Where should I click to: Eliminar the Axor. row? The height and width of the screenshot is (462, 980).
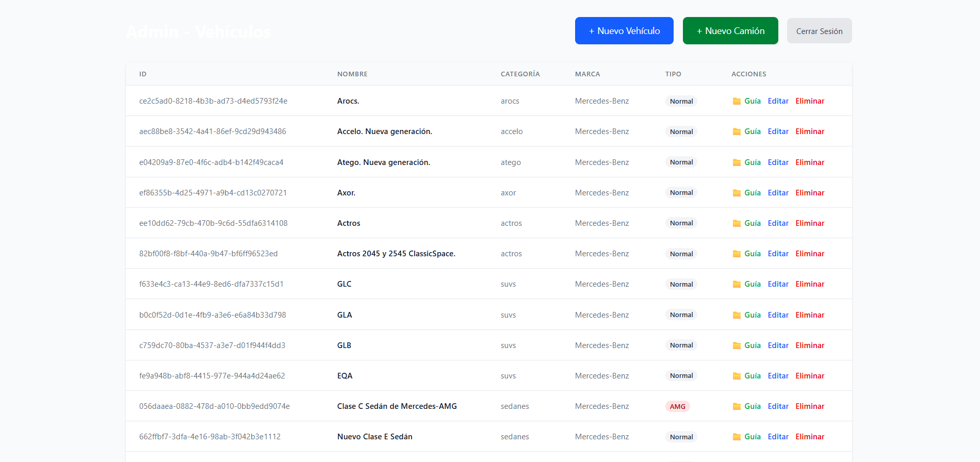point(810,193)
